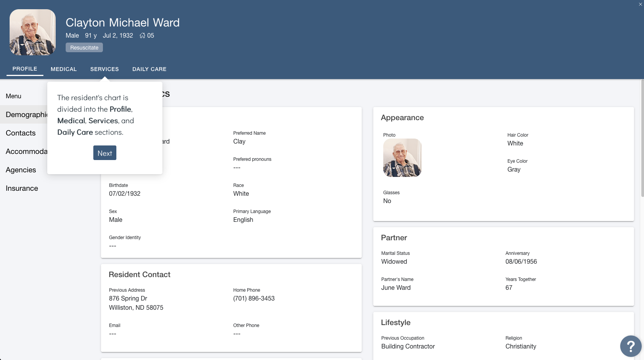Viewport: 644px width, 360px height.
Task: Click the home phone number (701) 896-3453
Action: 254,299
